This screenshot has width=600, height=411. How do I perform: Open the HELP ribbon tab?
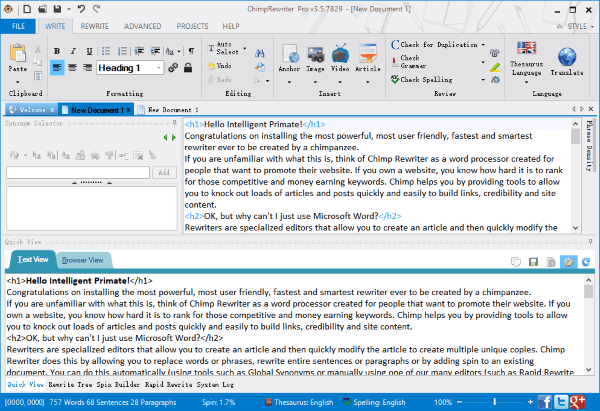click(x=231, y=26)
